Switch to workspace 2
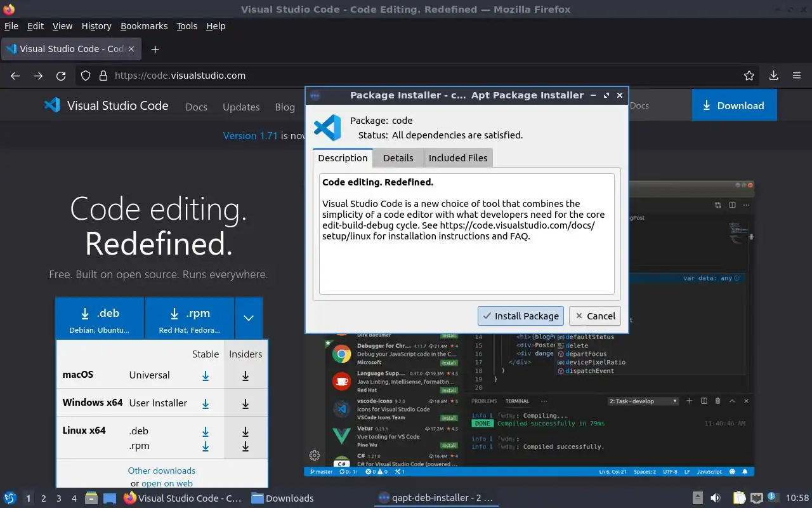This screenshot has height=508, width=812. (44, 498)
